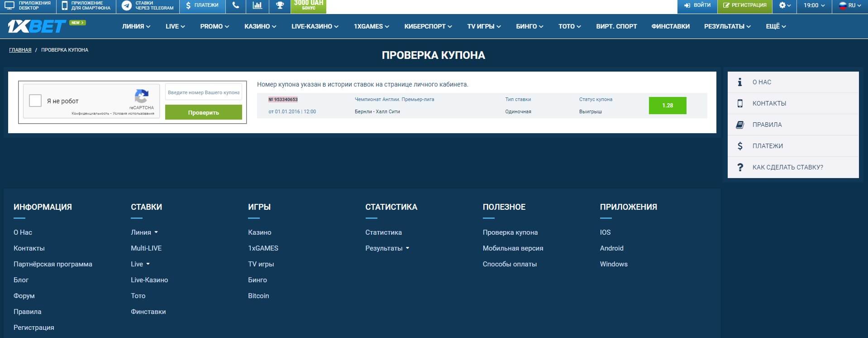Click footer link Статистика
The width and height of the screenshot is (868, 338).
pos(383,232)
